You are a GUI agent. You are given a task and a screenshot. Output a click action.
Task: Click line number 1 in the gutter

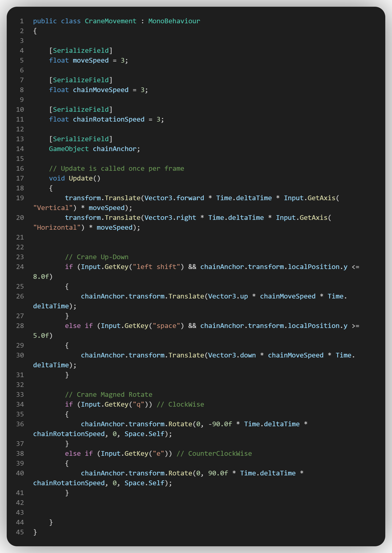(x=22, y=21)
